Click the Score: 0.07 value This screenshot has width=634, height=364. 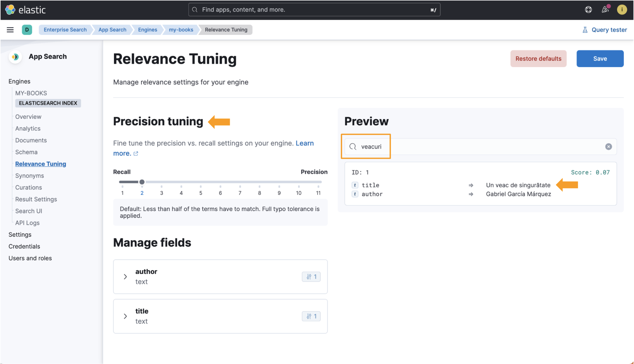[x=590, y=172]
